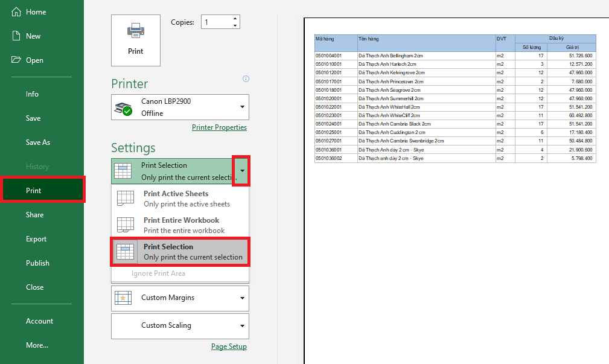Select Print Entire Workbook option
Image resolution: width=609 pixels, height=364 pixels.
tap(180, 225)
